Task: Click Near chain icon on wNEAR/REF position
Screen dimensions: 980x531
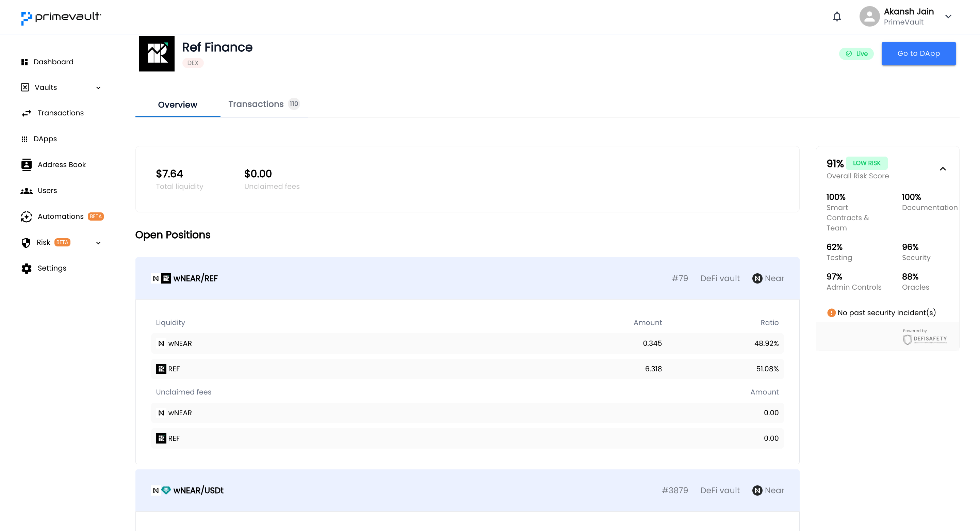Action: pos(757,278)
